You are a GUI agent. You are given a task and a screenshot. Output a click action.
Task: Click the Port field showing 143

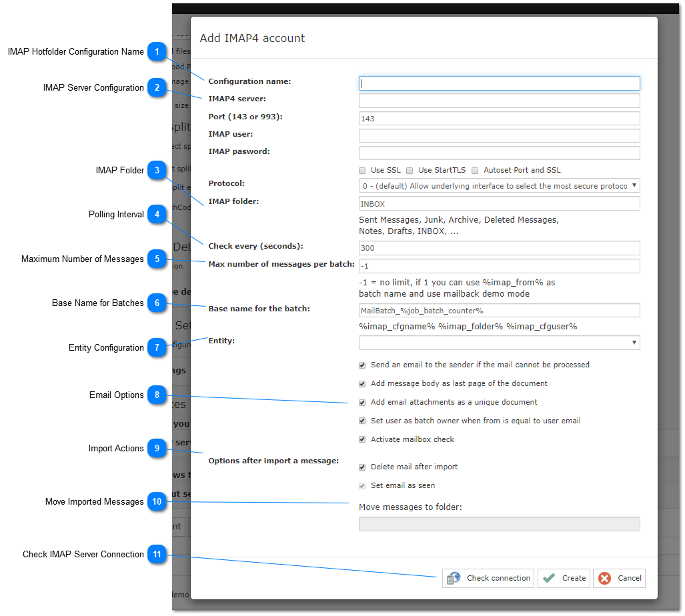(500, 119)
